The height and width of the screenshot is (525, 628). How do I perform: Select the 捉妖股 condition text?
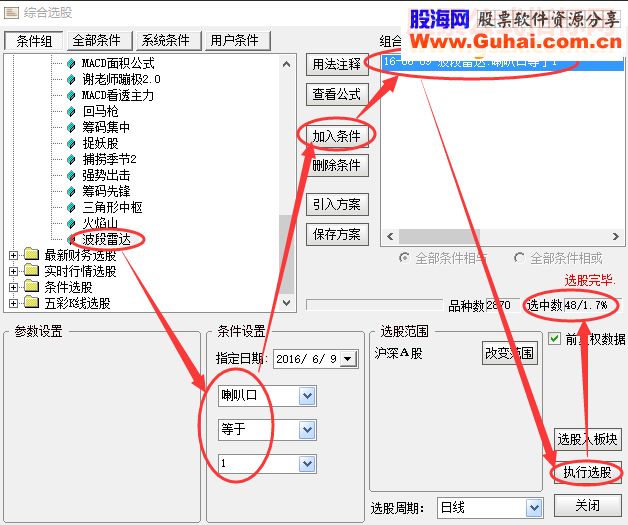pyautogui.click(x=101, y=143)
